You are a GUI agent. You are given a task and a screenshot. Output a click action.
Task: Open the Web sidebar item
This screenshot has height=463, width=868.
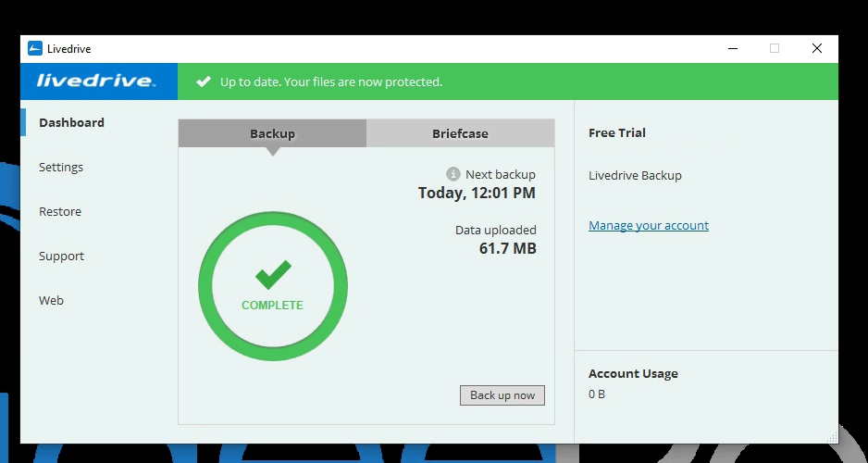click(51, 300)
